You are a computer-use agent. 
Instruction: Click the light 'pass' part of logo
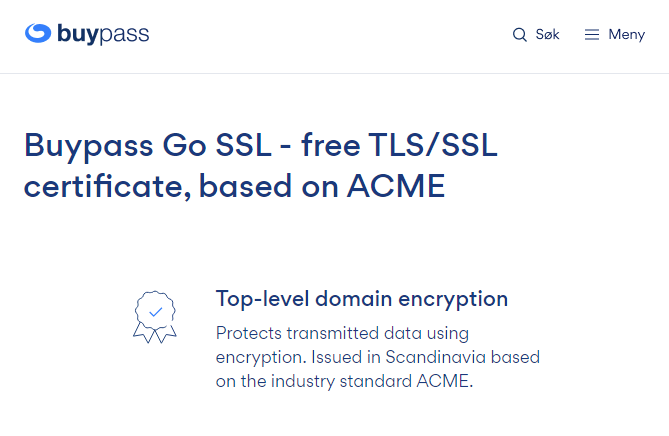[125, 34]
